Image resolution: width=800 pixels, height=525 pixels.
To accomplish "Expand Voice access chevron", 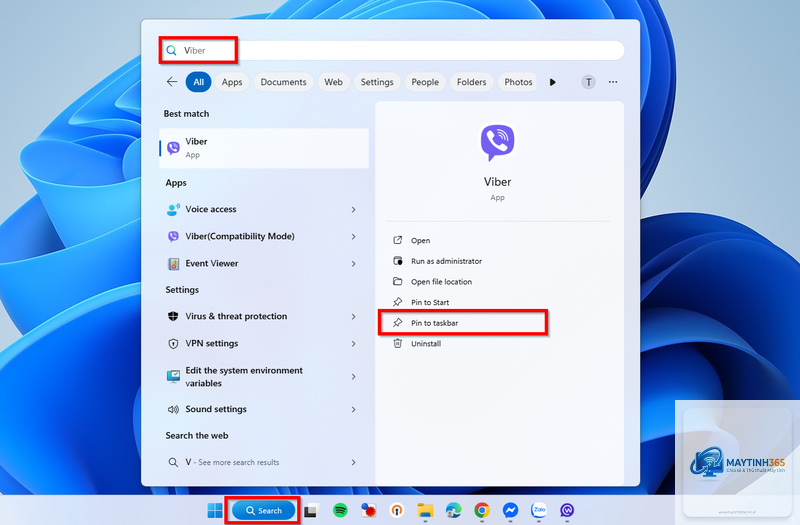I will click(353, 210).
